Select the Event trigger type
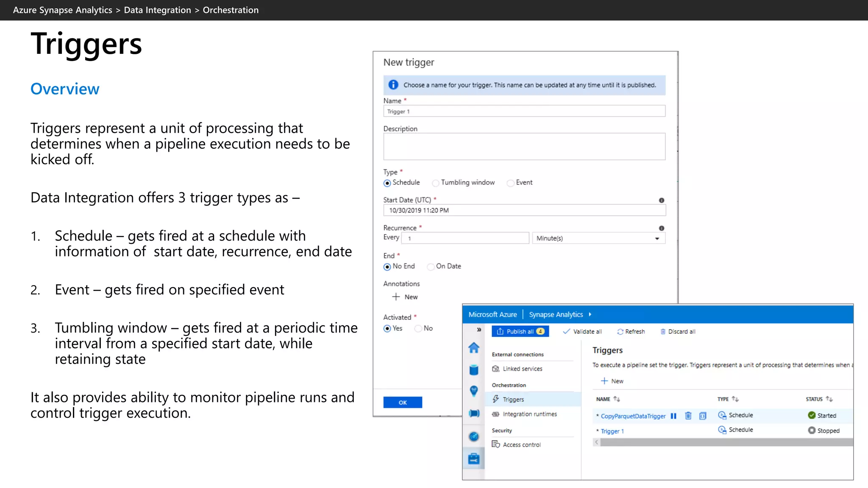Image resolution: width=868 pixels, height=488 pixels. tap(510, 183)
